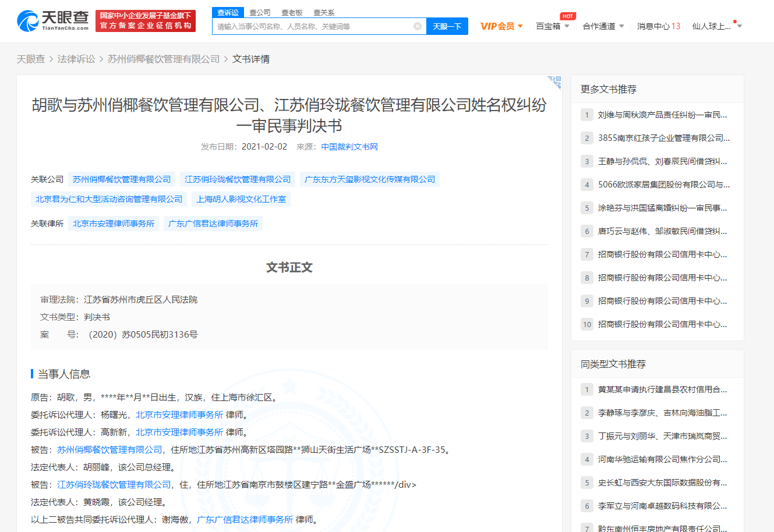The width and height of the screenshot is (774, 532).
Task: Click the 天眼一下 search button
Action: click(x=447, y=26)
